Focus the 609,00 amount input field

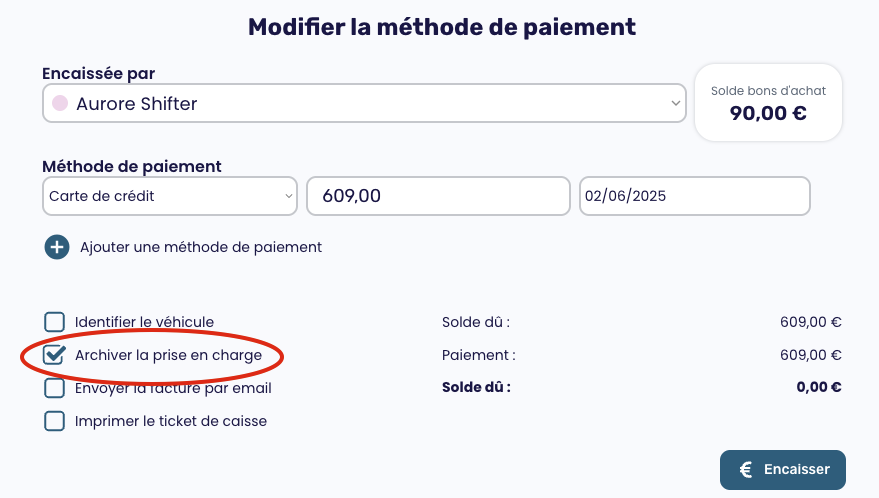[438, 196]
